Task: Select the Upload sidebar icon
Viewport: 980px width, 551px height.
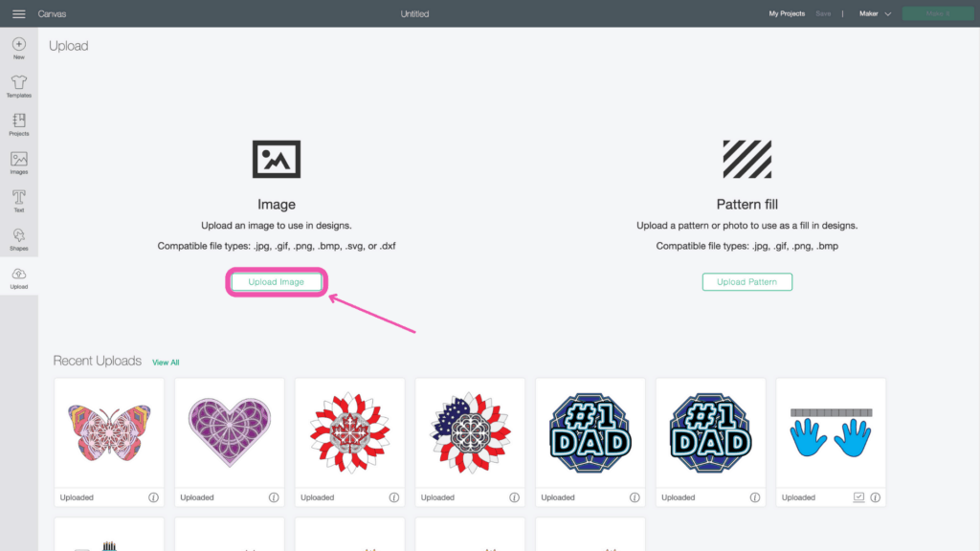Action: click(x=19, y=278)
